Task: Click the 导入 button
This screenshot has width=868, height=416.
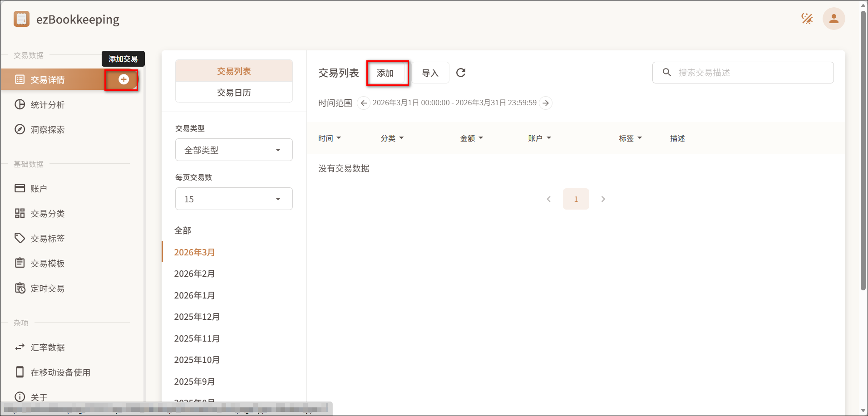Action: [x=430, y=73]
